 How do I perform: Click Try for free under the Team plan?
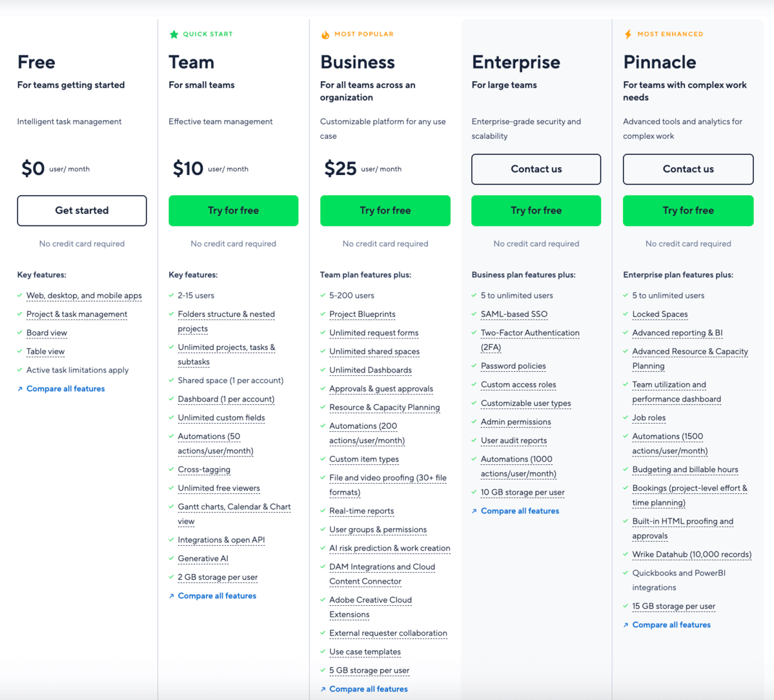point(233,211)
